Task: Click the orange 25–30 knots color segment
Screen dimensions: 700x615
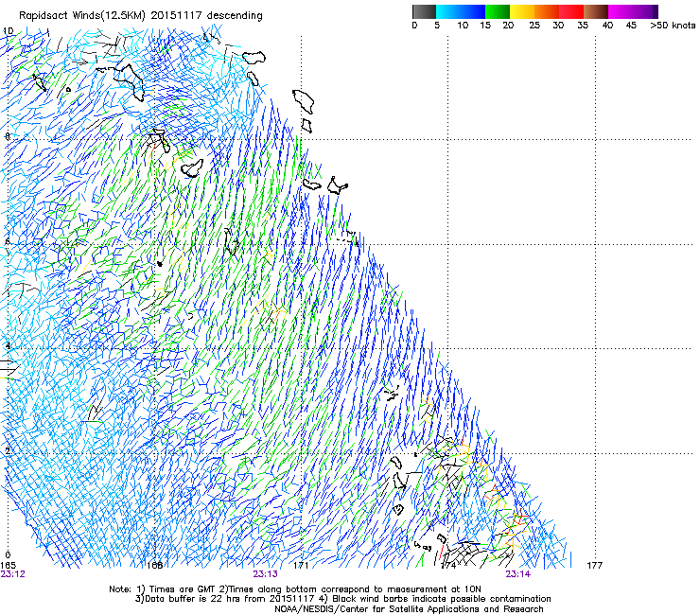Action: tap(547, 11)
